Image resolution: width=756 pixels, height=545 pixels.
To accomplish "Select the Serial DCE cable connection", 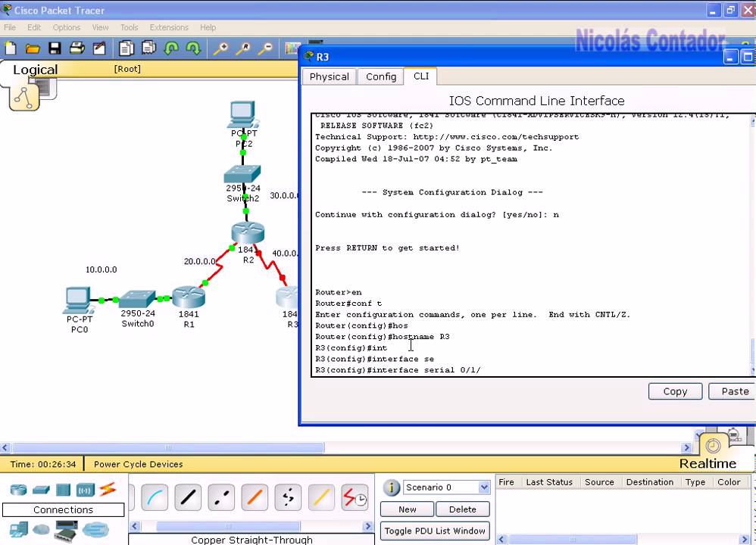I will [x=355, y=497].
